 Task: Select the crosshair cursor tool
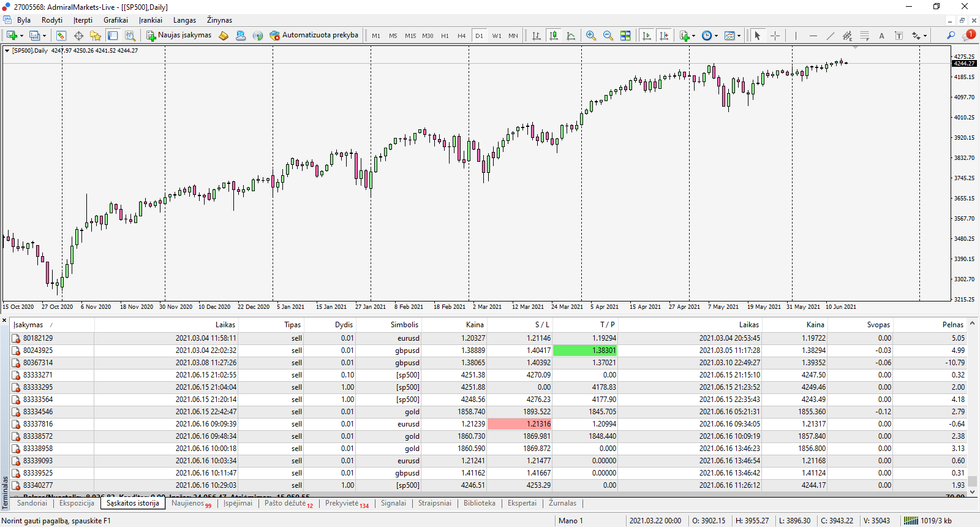(775, 36)
